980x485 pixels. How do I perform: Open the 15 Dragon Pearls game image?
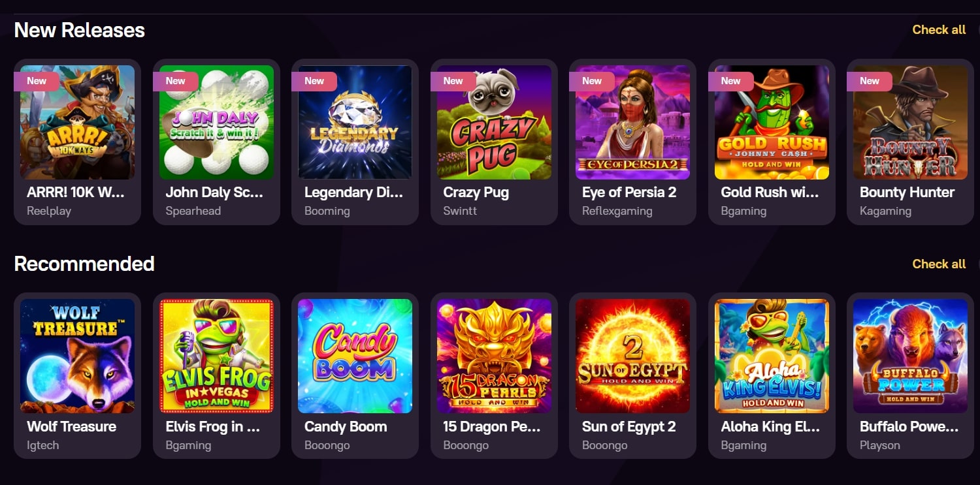tap(494, 356)
